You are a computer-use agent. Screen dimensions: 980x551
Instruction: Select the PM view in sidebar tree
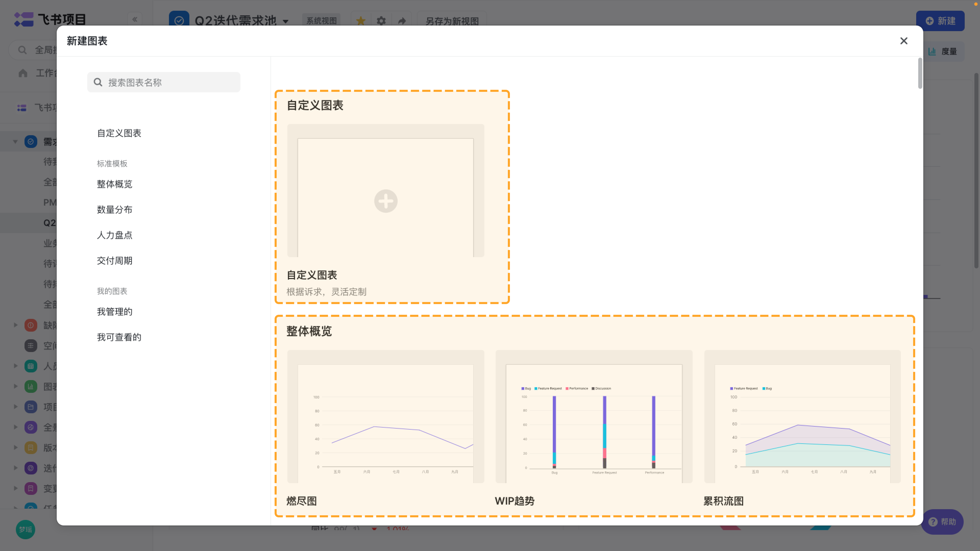tap(50, 202)
